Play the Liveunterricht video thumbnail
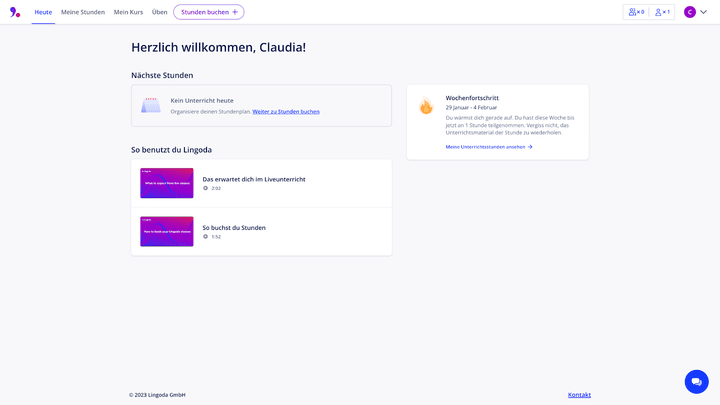This screenshot has height=405, width=720. coord(167,183)
